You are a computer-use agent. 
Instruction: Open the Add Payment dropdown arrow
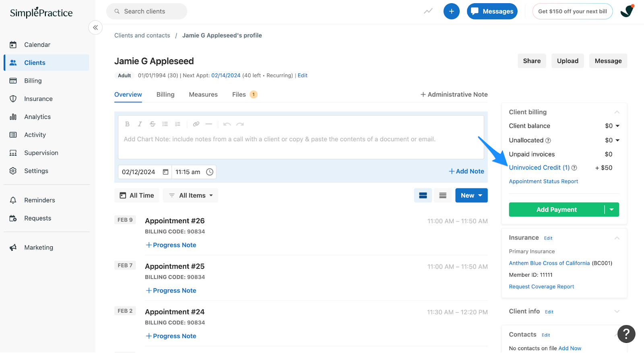point(612,210)
